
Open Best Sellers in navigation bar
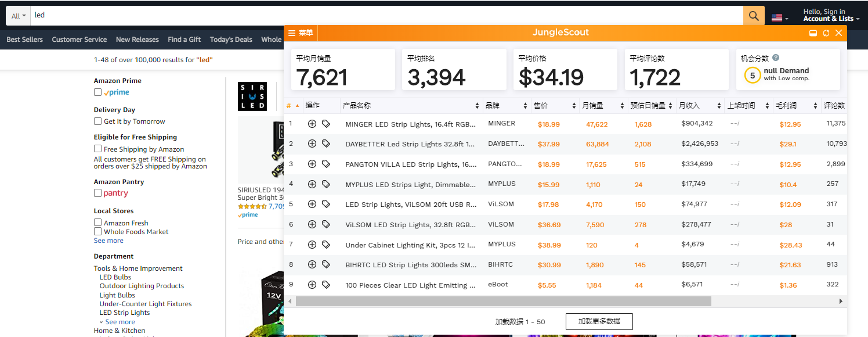tap(24, 40)
